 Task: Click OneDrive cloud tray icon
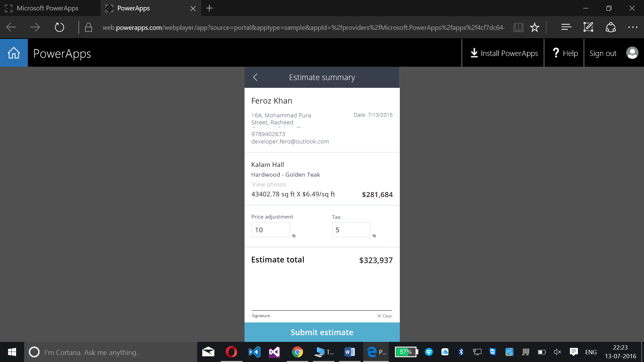coord(445,352)
